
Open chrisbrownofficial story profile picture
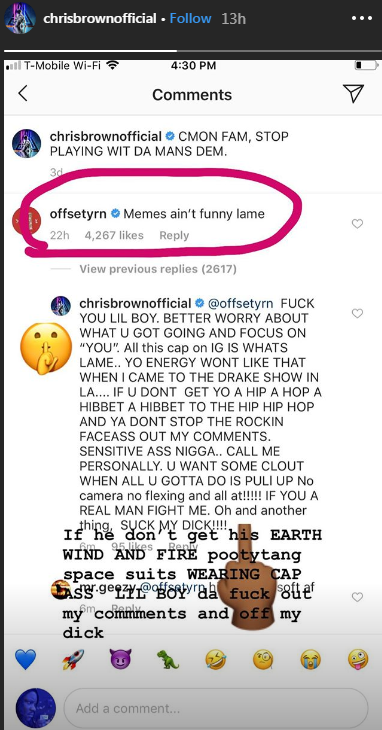click(20, 19)
